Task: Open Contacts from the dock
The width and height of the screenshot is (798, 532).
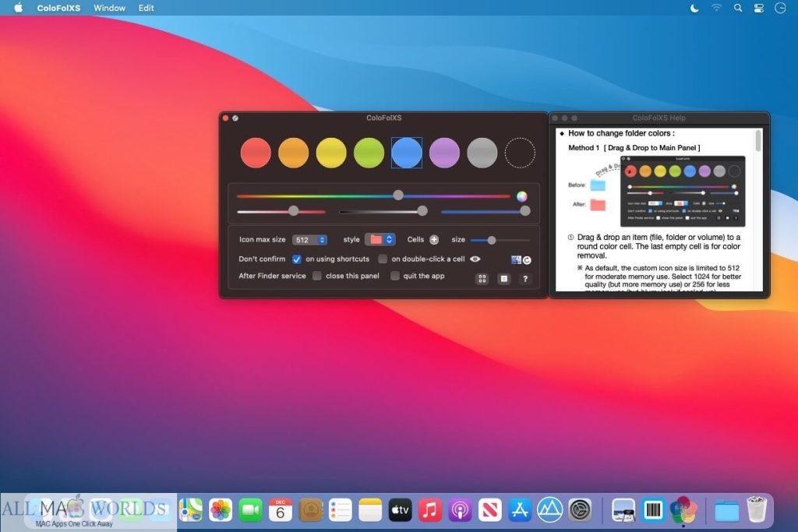Action: (x=310, y=510)
